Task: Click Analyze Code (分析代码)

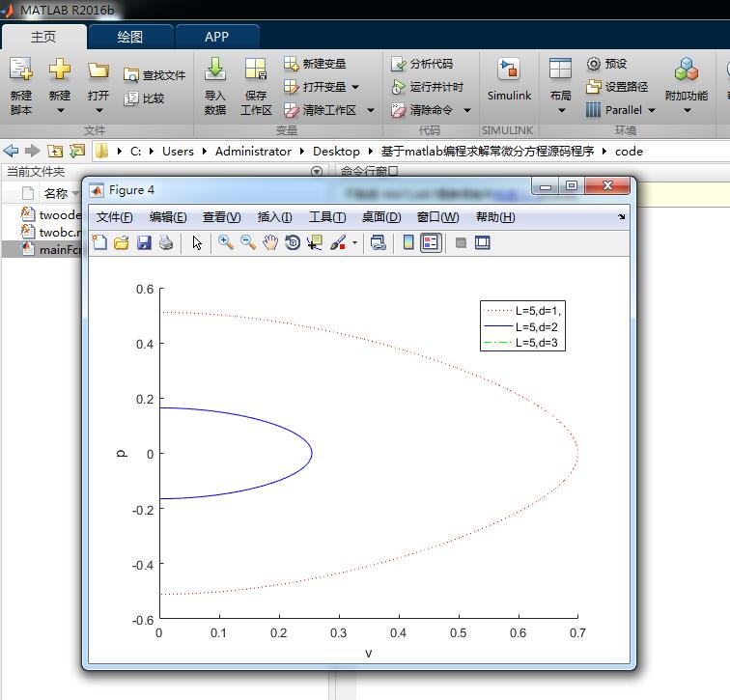Action: [x=422, y=64]
